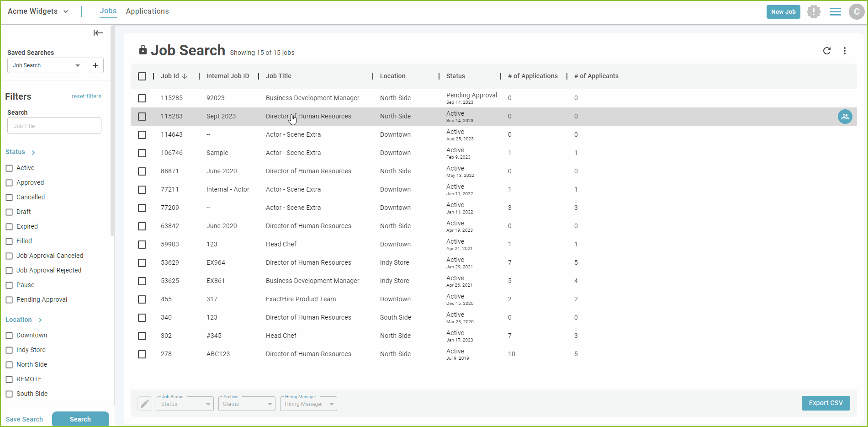Click the user avatar C icon
The height and width of the screenshot is (427, 868).
(857, 12)
